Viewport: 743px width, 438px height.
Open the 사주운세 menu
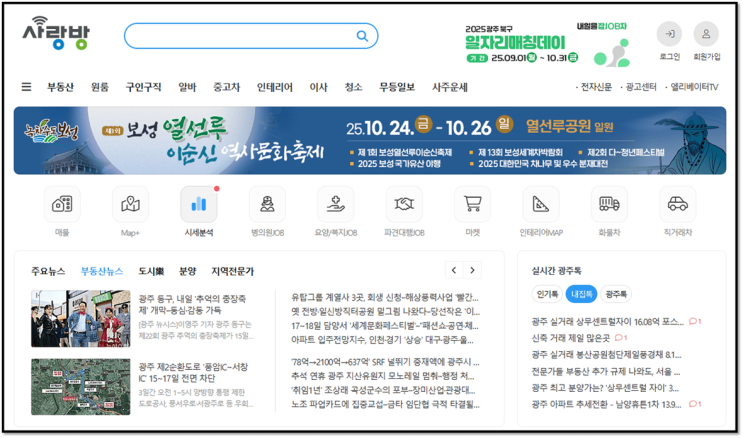(450, 87)
